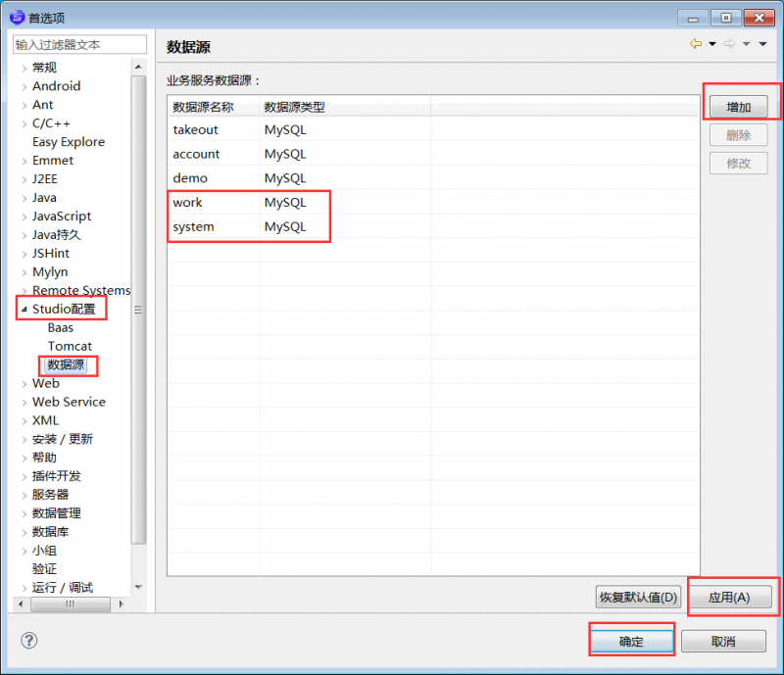
Task: Click the filter text input field
Action: coord(79,44)
